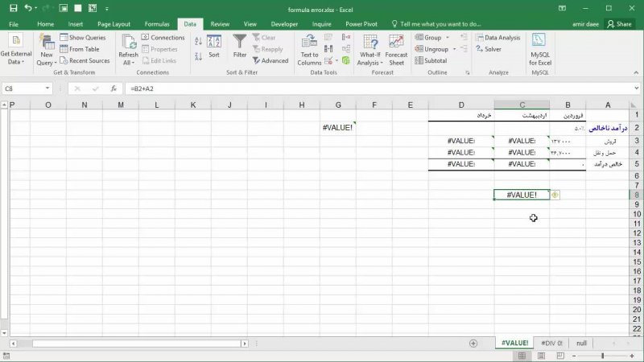644x362 pixels.
Task: Open the #DIV 0! sheet tab
Action: [x=551, y=343]
